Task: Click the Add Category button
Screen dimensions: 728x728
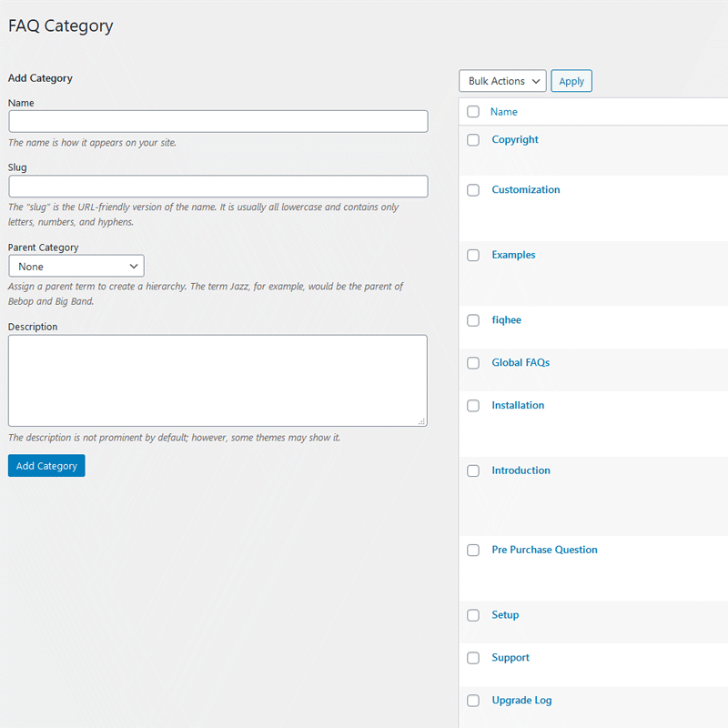Action: pyautogui.click(x=45, y=465)
